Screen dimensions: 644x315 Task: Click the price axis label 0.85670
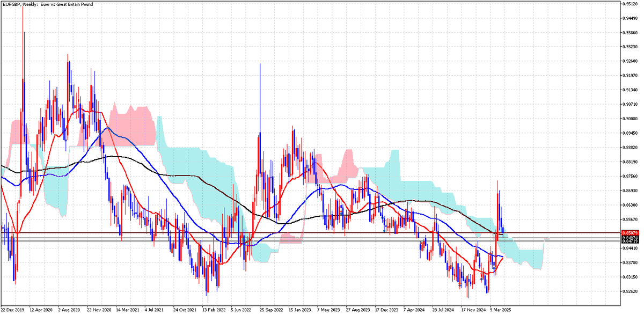pyautogui.click(x=631, y=219)
